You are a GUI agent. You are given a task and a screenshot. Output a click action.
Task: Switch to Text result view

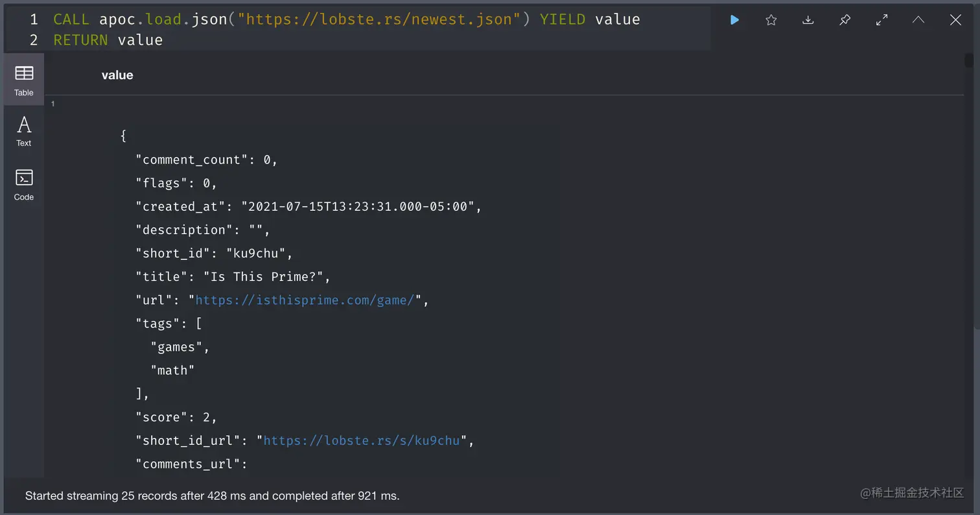tap(24, 132)
